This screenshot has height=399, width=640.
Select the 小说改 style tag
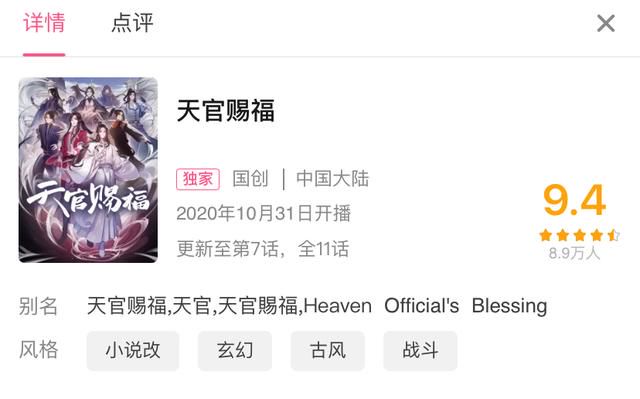coord(133,351)
